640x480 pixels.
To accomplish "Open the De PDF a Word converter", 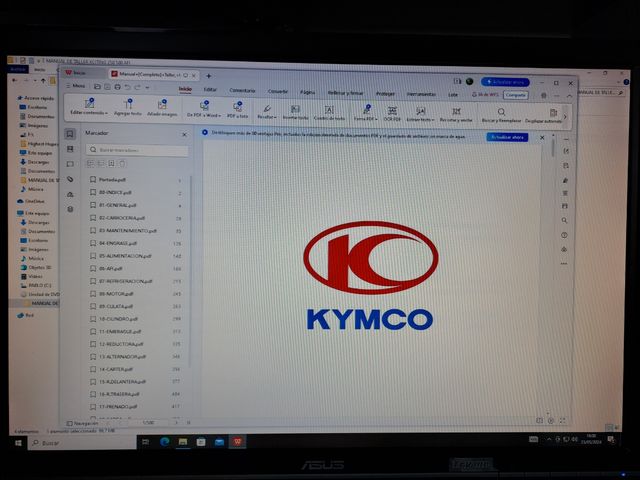I will click(204, 110).
